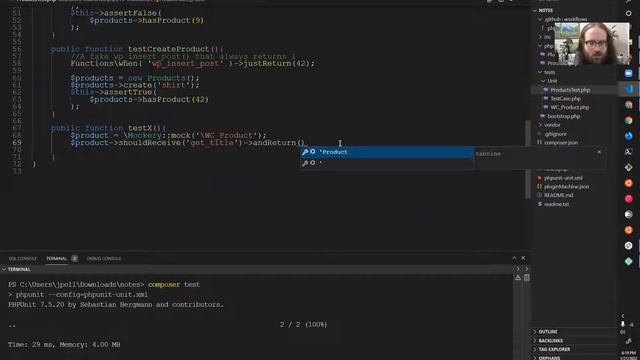Open Zoom from the taskbar

point(629,73)
